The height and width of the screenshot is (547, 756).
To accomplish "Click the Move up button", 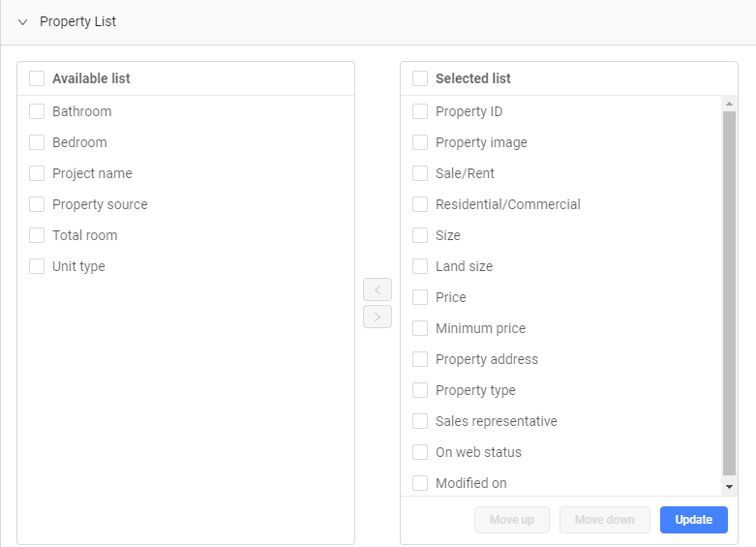I will [512, 520].
